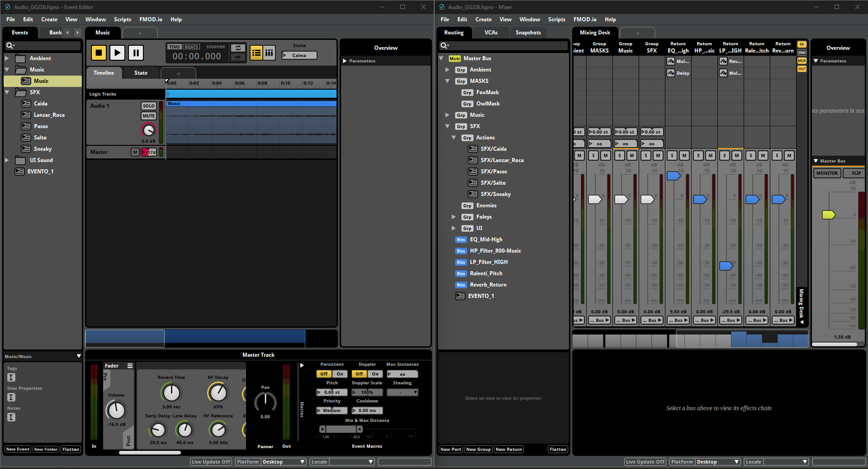Click the New Event button
This screenshot has width=868, height=469.
(18, 449)
